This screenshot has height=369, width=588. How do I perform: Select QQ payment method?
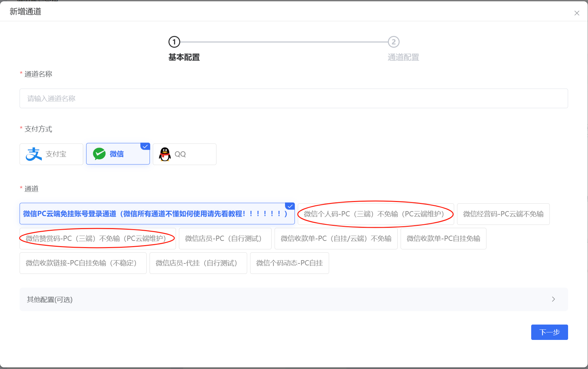[x=184, y=154]
